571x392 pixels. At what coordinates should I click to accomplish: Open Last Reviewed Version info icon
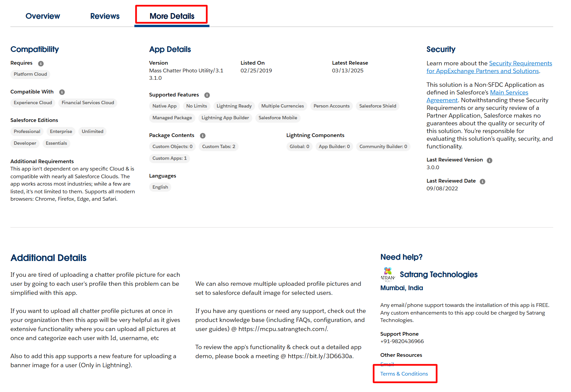pos(490,160)
